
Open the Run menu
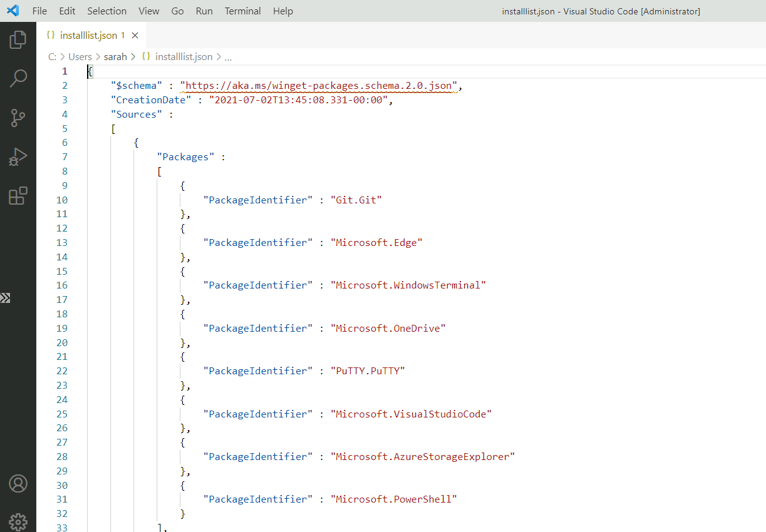coord(204,11)
